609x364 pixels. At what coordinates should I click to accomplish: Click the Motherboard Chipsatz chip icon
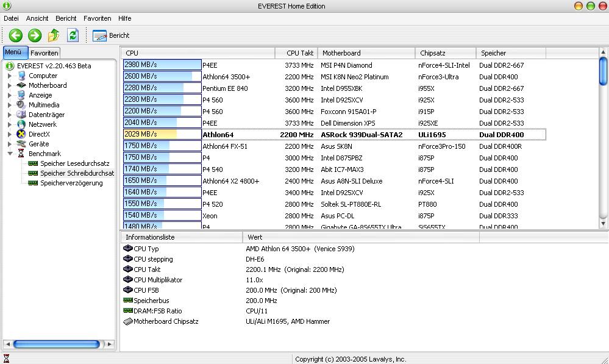pos(128,321)
